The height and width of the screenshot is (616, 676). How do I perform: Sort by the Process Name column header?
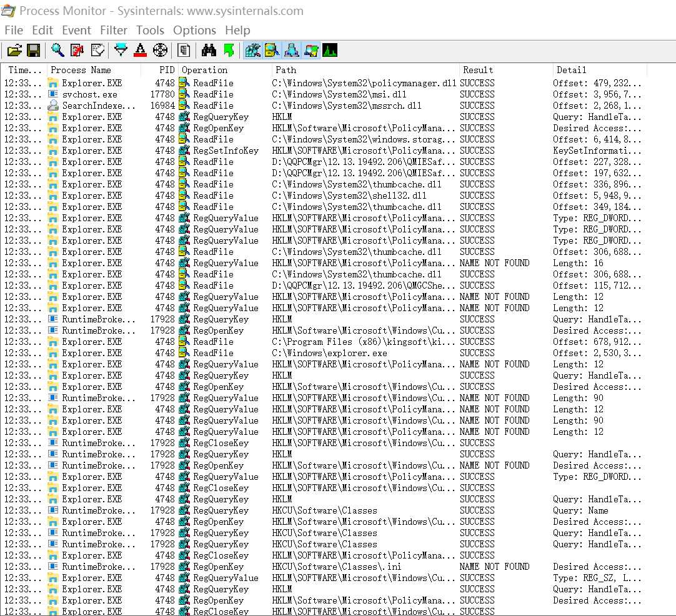tap(94, 70)
